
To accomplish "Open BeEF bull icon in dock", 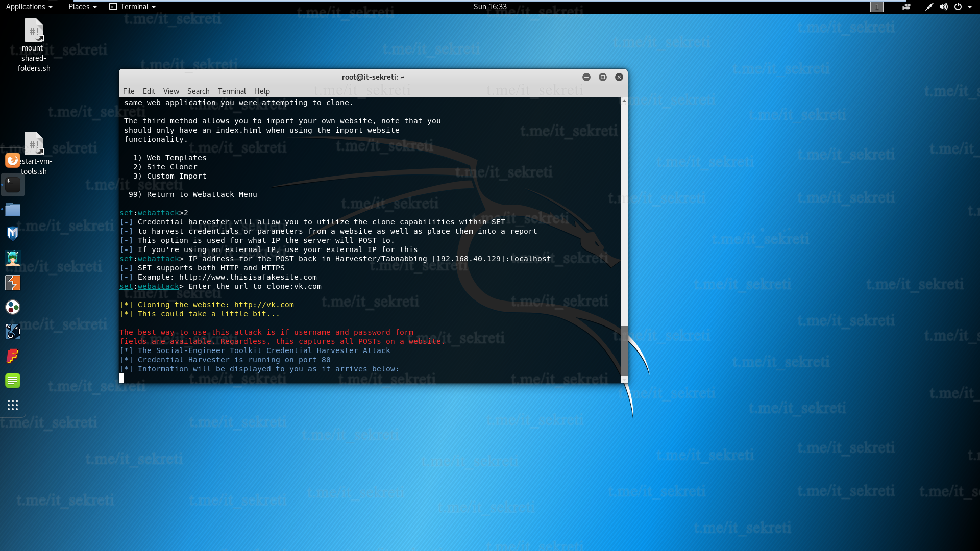I will coord(13,332).
